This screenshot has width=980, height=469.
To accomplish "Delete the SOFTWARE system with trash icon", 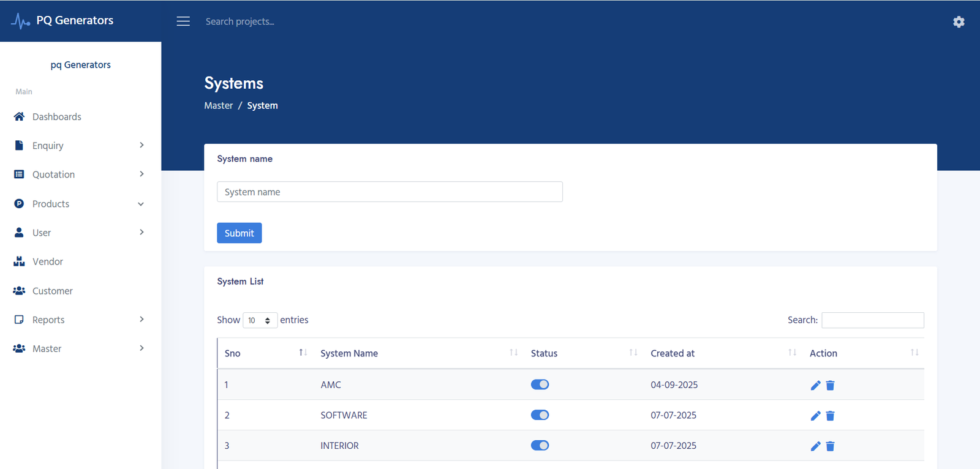I will (x=830, y=416).
